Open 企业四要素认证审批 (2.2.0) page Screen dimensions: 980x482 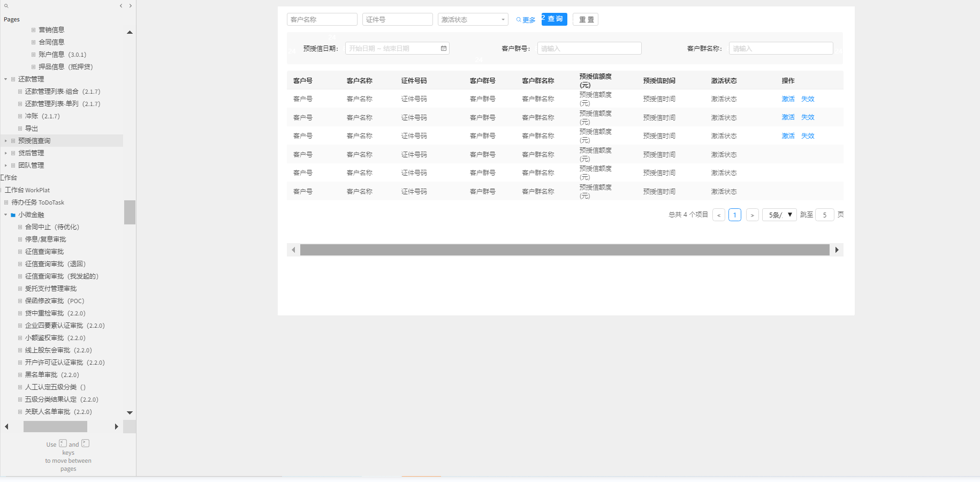coord(65,326)
